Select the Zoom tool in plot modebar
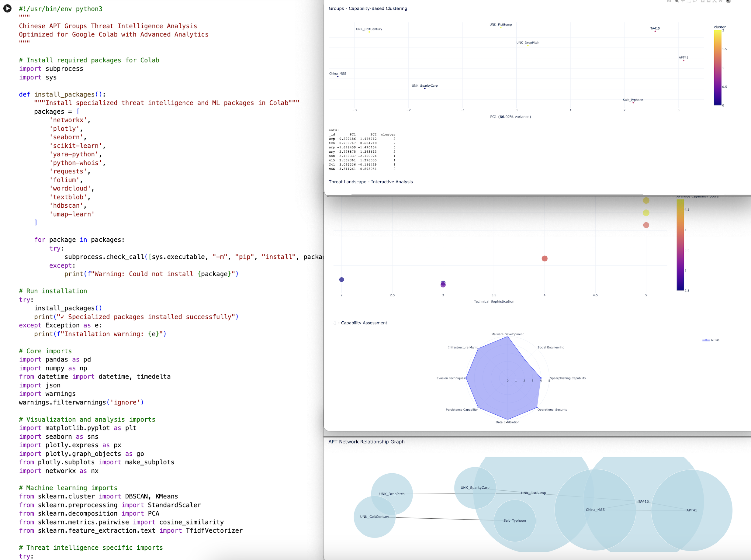The image size is (751, 560). coord(677,1)
